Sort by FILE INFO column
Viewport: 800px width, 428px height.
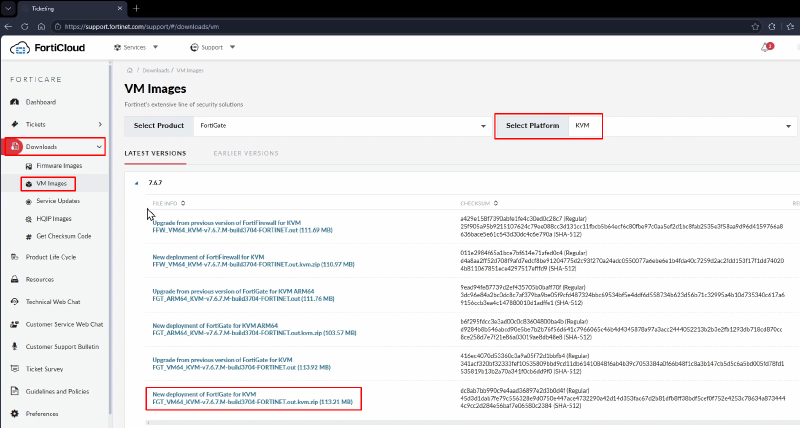coord(168,203)
